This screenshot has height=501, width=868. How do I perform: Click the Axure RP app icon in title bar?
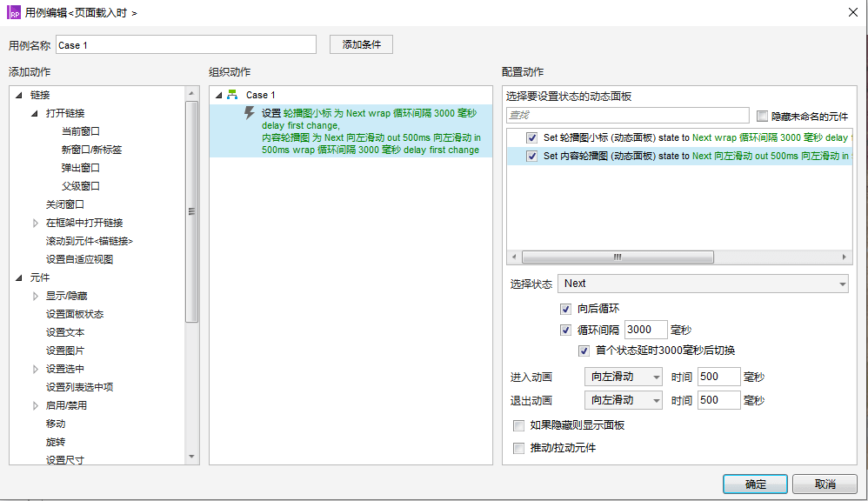(x=14, y=11)
